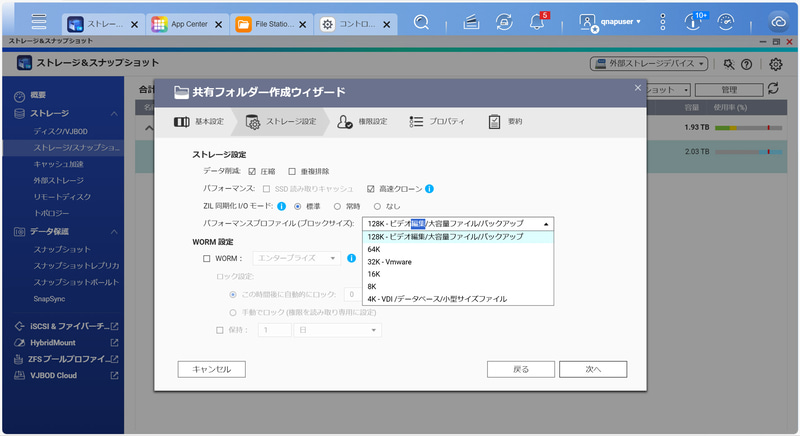Open iSCSI & ファイバーチャネル external link
Viewport: 800px width, 436px height.
point(66,326)
